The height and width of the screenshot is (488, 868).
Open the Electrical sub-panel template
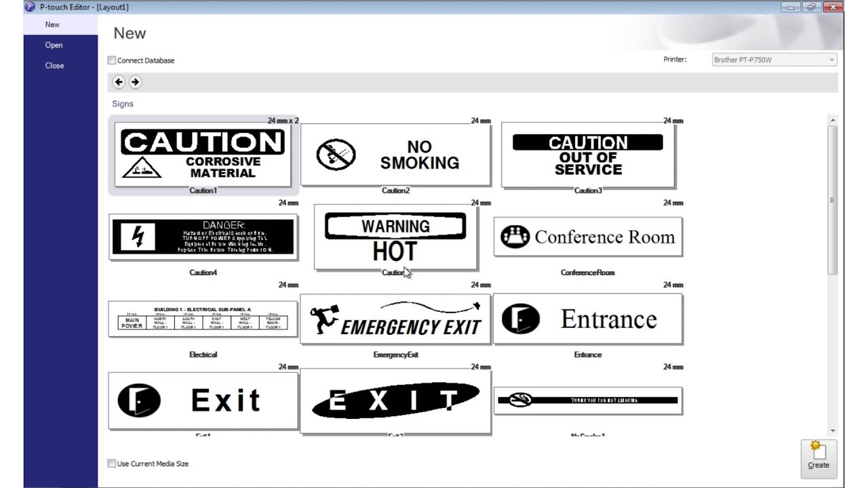pos(203,319)
